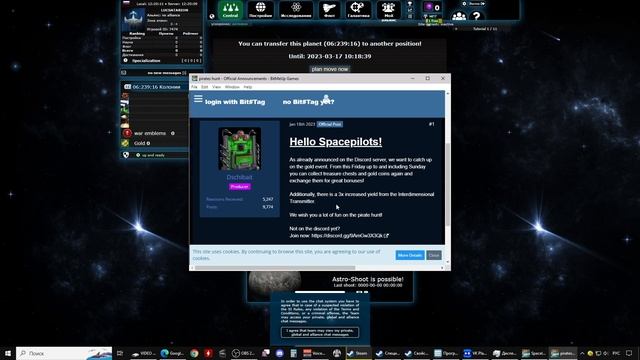This screenshot has width=640, height=360.
Task: Open Discord icon on the taskbar
Action: pyautogui.click(x=280, y=353)
